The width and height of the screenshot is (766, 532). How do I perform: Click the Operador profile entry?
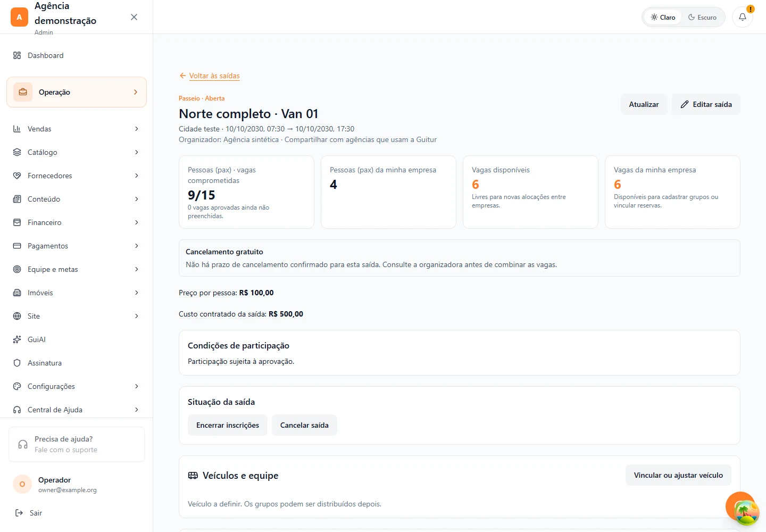(77, 484)
